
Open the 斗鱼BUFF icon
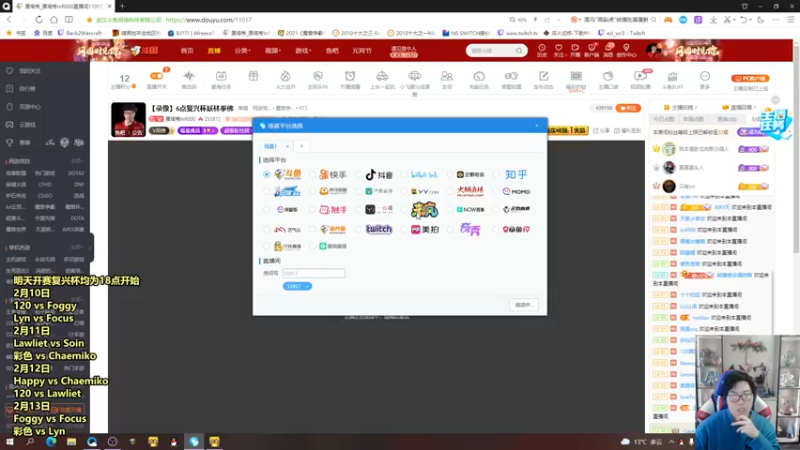point(672,79)
